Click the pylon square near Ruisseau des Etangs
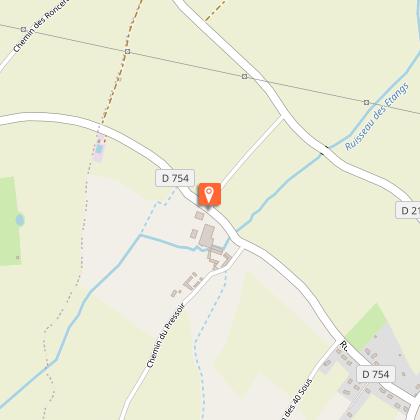Image resolution: width=420 pixels, height=420 pixels. [366, 102]
